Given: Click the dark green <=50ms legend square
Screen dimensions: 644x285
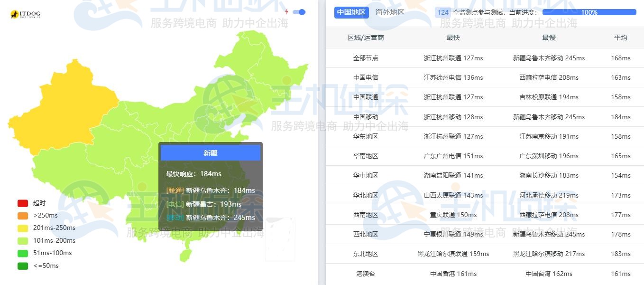Looking at the screenshot, I should 22,266.
